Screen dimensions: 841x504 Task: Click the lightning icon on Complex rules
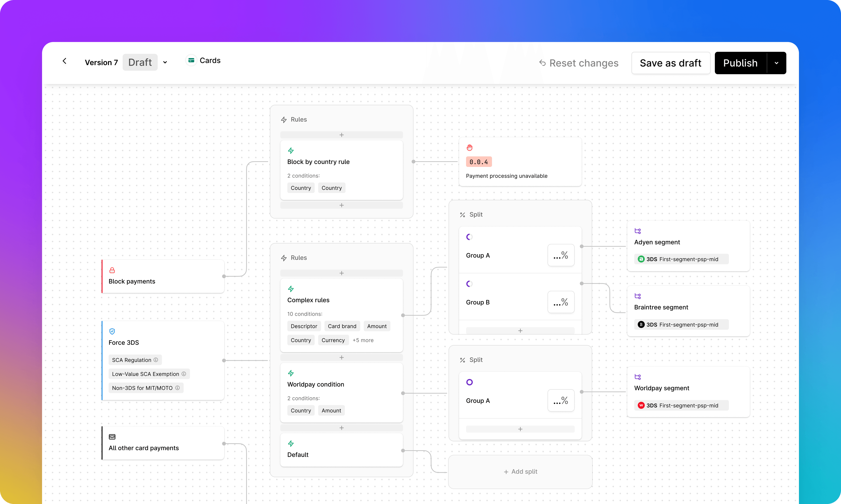pos(291,289)
